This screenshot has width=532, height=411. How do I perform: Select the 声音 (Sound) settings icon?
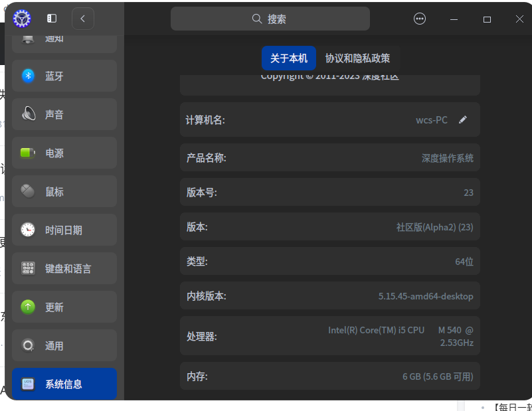(x=28, y=114)
